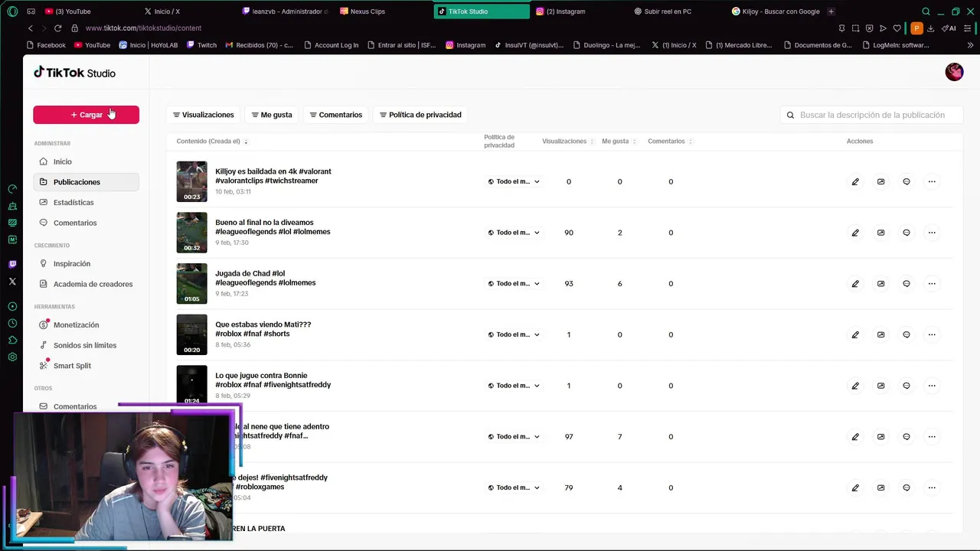Open Me gusta filter
This screenshot has width=980, height=551.
click(272, 115)
